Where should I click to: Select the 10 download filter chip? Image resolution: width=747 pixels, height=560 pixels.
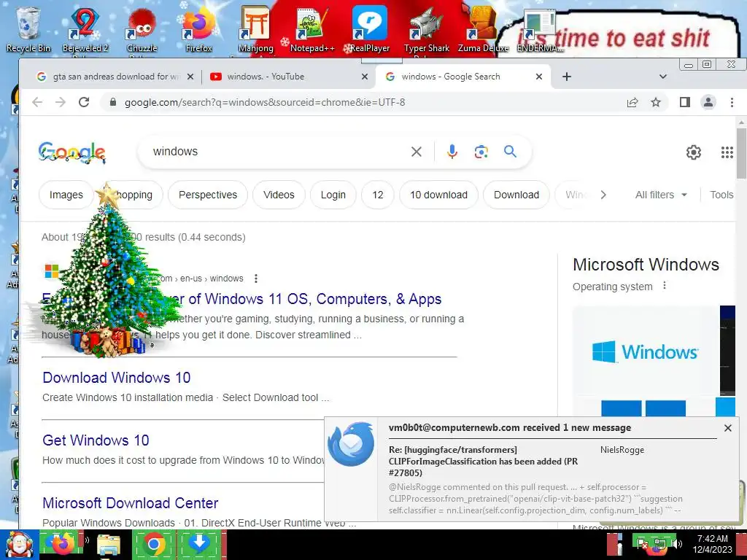tap(438, 195)
